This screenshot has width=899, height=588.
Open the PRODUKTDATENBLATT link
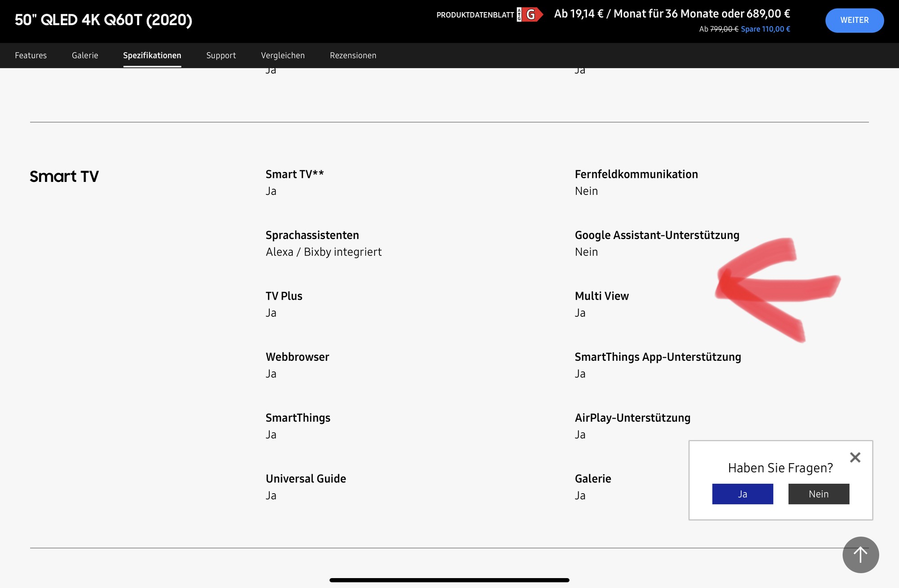click(475, 15)
